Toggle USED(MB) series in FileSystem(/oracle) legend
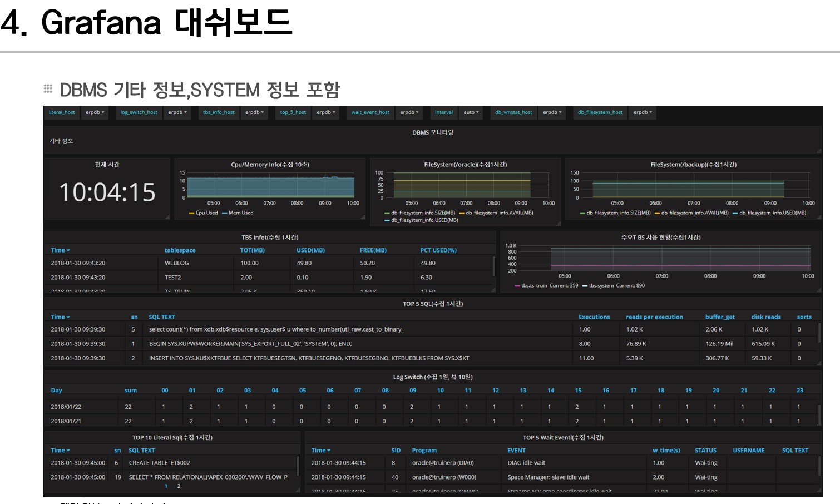The height and width of the screenshot is (504, 840). (424, 220)
